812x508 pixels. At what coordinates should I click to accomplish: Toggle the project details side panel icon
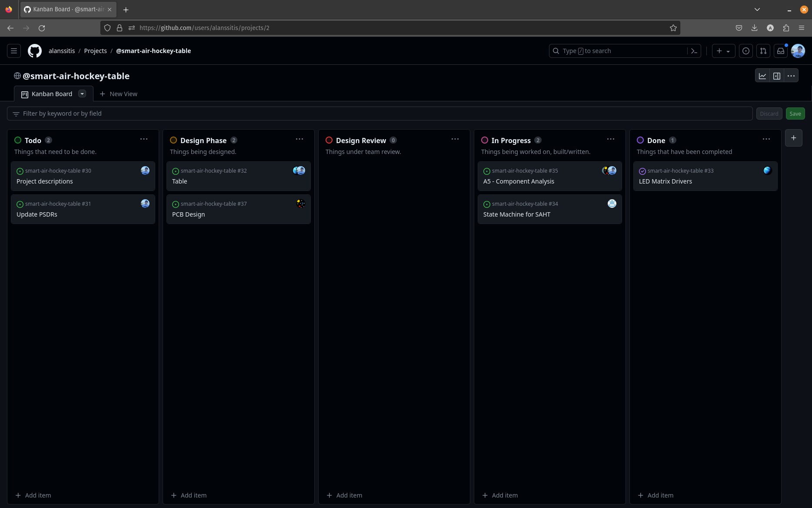pyautogui.click(x=777, y=76)
